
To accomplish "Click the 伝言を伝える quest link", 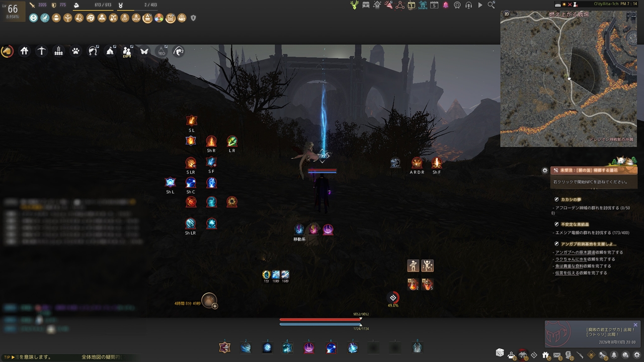I will (x=567, y=273).
